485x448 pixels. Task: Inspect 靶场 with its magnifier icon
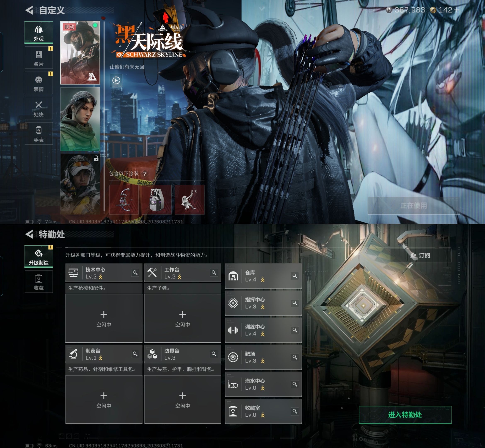(x=295, y=357)
